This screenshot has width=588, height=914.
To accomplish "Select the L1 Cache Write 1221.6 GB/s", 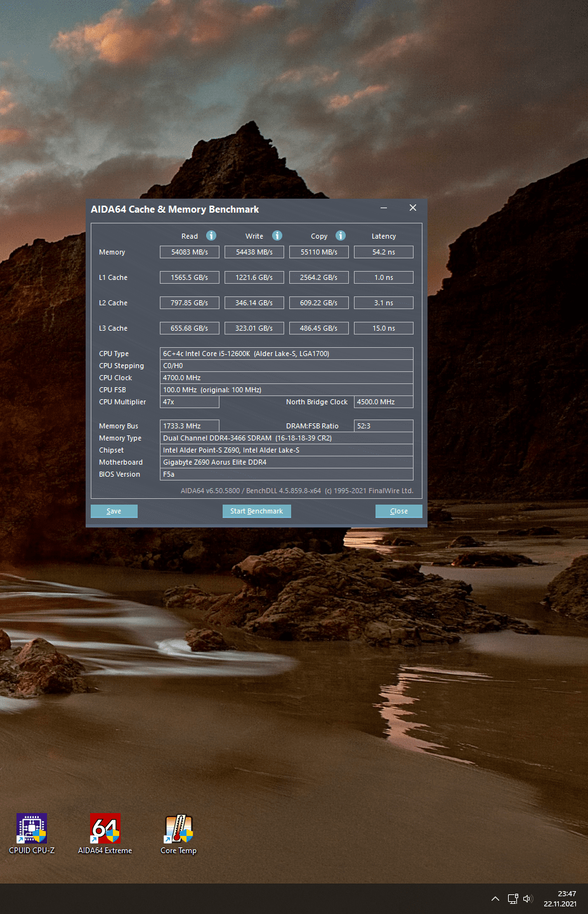I will tap(254, 277).
